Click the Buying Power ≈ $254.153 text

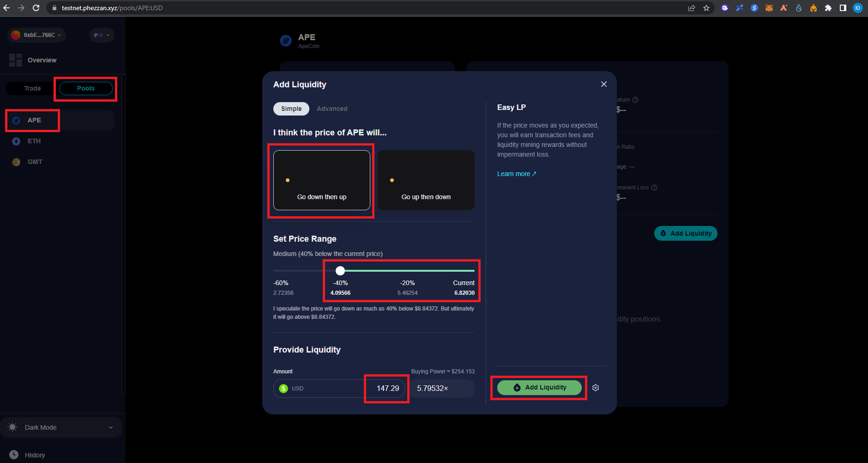[443, 372]
